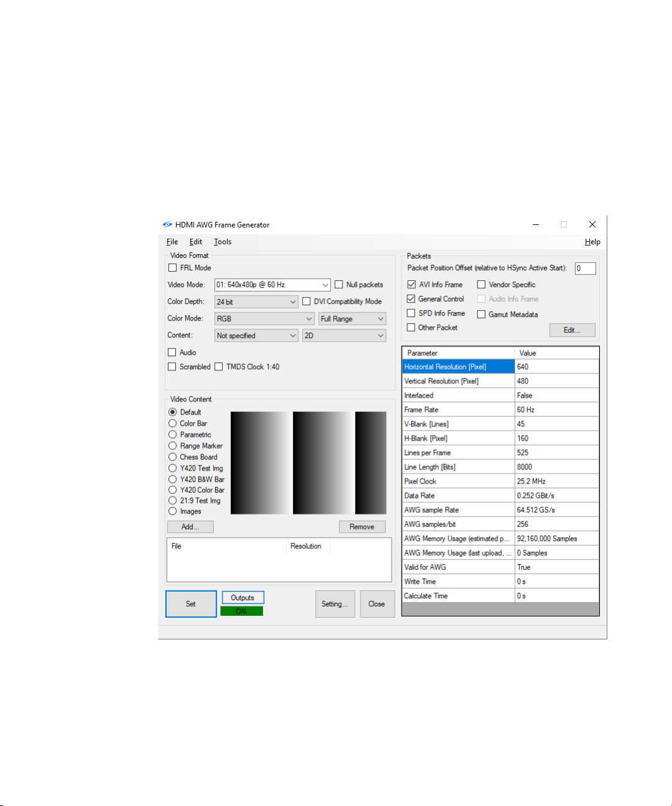Select the Pixel Clock parameter row
This screenshot has width=672, height=806.
pyautogui.click(x=500, y=481)
